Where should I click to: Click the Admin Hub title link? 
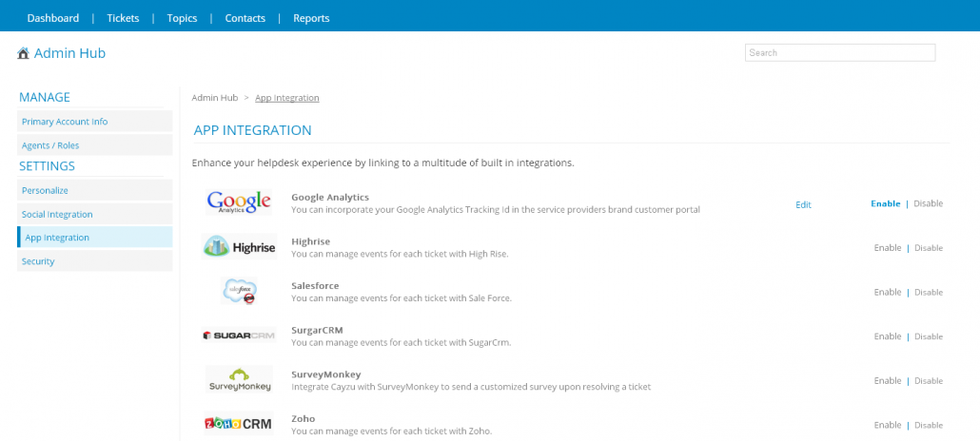pyautogui.click(x=69, y=53)
